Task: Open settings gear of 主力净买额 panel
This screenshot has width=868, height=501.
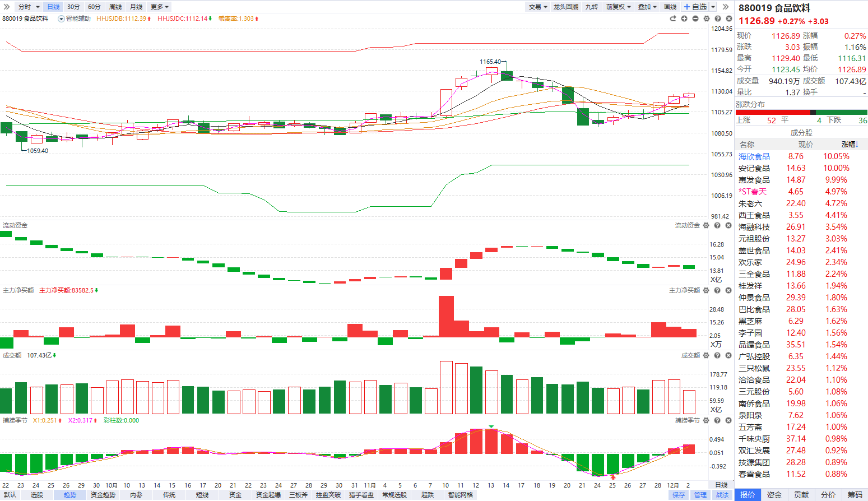Action: coord(706,290)
